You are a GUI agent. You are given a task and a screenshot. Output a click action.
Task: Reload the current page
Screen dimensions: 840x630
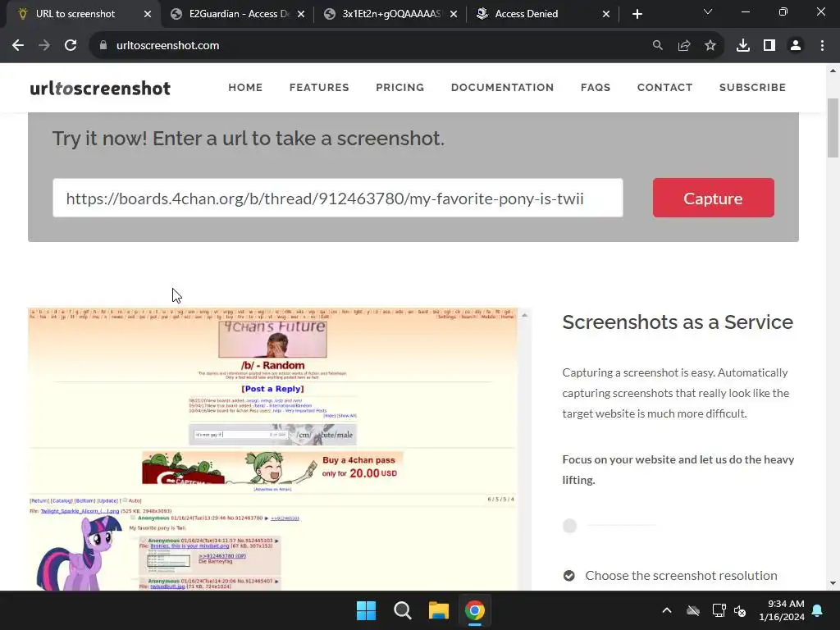tap(71, 46)
